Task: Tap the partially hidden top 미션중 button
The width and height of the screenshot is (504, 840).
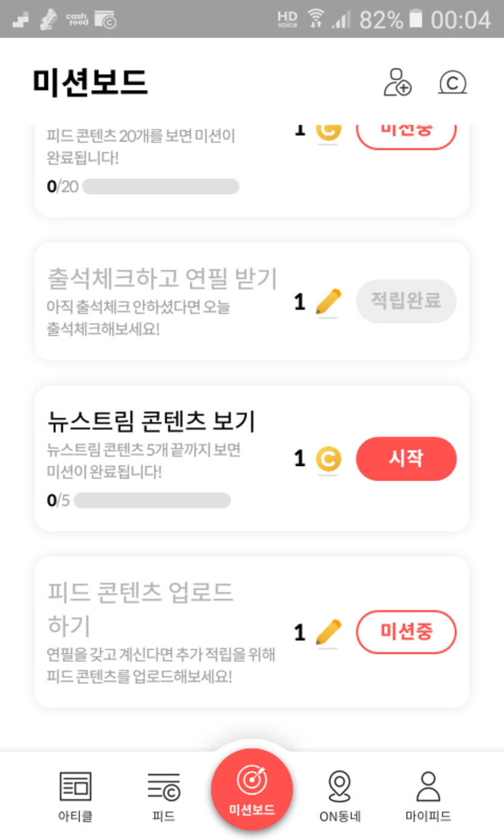Action: coord(406,134)
